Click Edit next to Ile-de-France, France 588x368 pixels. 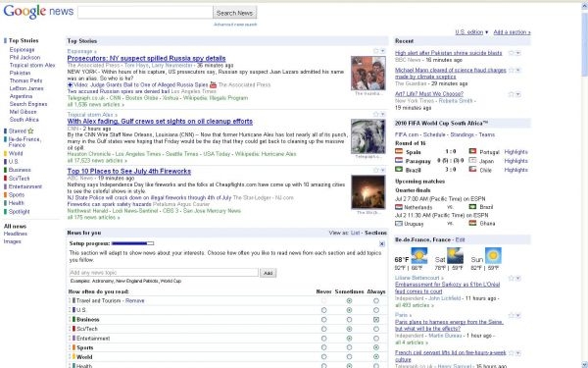[x=461, y=239]
